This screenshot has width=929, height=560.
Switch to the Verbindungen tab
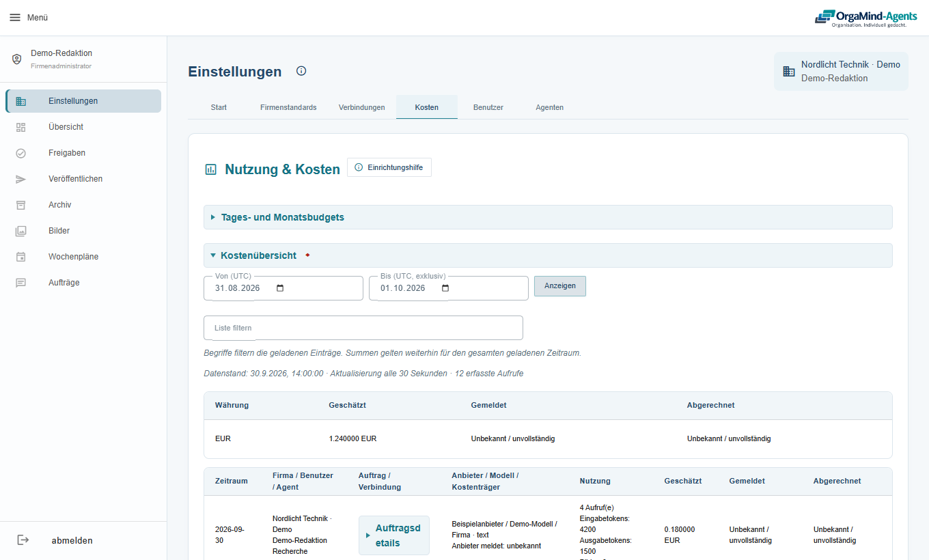click(361, 107)
